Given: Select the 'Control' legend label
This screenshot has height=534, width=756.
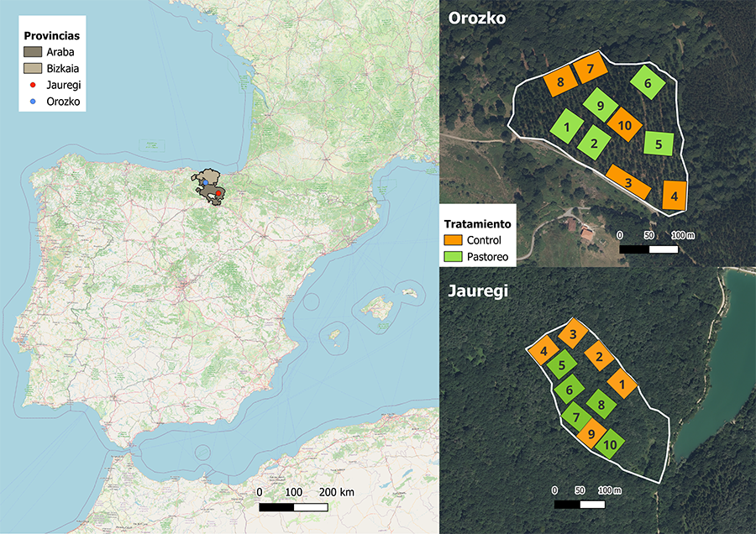Looking at the screenshot, I should (484, 240).
